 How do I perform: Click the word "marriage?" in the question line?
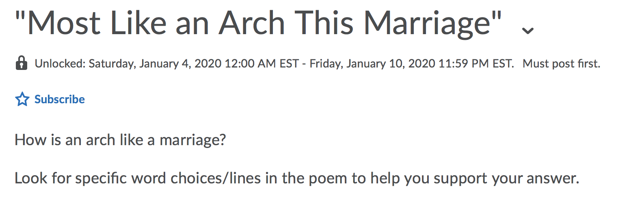(x=192, y=141)
